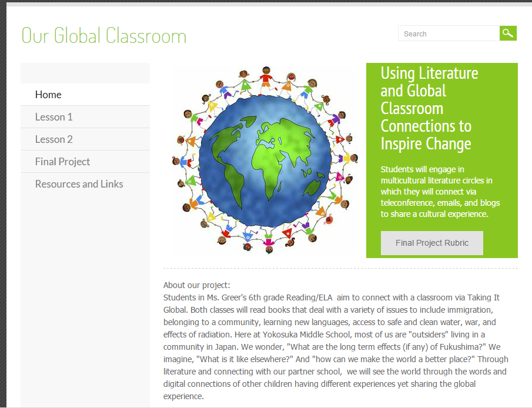Image resolution: width=532 pixels, height=408 pixels.
Task: Go to the Final Project section
Action: [x=62, y=162]
